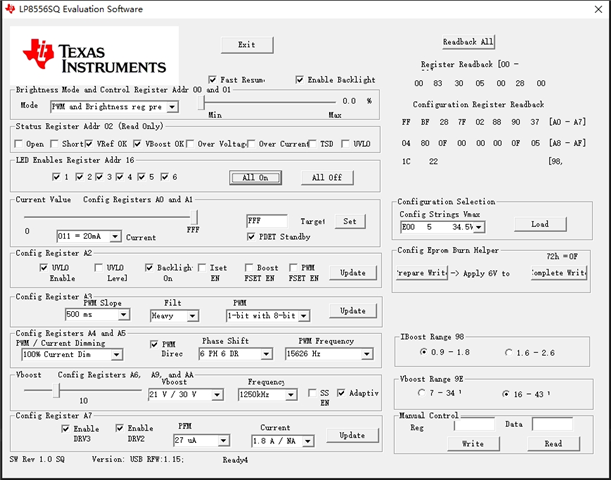Viewport: 611px width, 480px height.
Task: Open the Frequency 1250kHz dropdown
Action: pyautogui.click(x=267, y=395)
